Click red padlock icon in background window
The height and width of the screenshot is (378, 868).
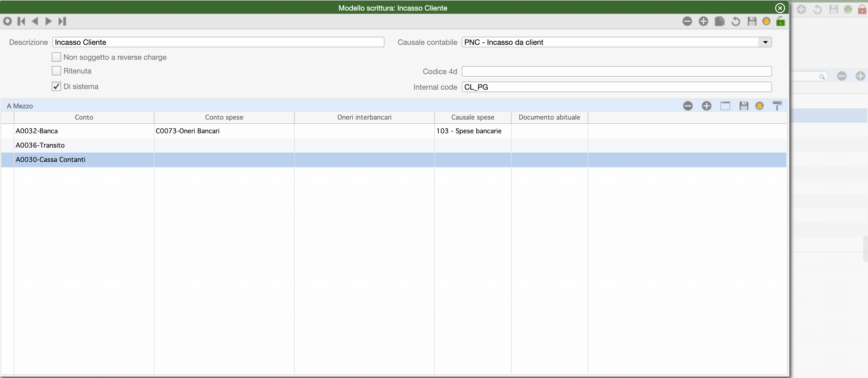click(862, 9)
